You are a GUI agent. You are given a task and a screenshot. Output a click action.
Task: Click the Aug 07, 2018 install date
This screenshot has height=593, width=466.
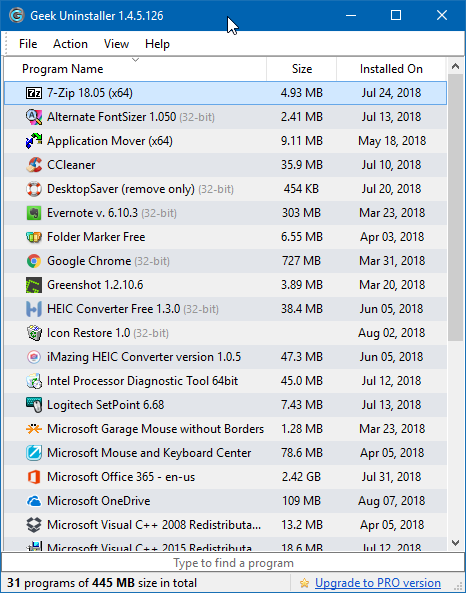tap(391, 501)
